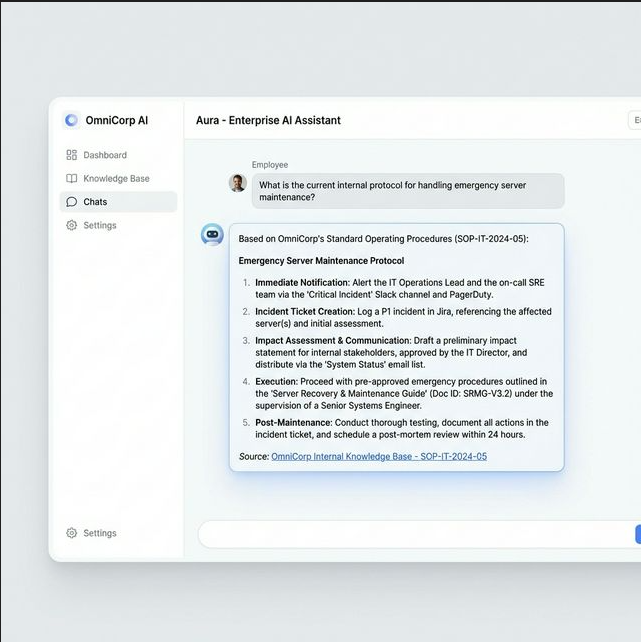
Task: Click the blue send button
Action: pyautogui.click(x=638, y=534)
